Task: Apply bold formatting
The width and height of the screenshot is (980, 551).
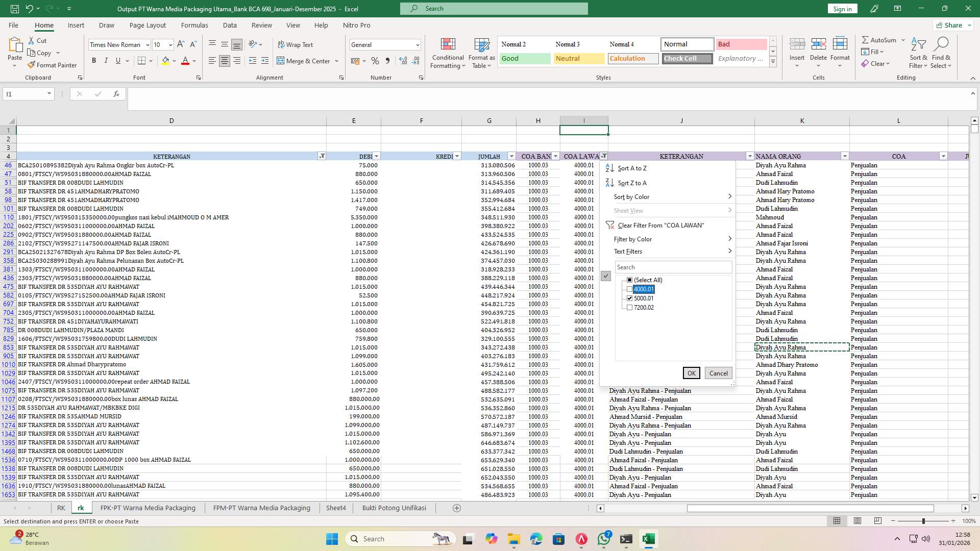Action: point(94,60)
